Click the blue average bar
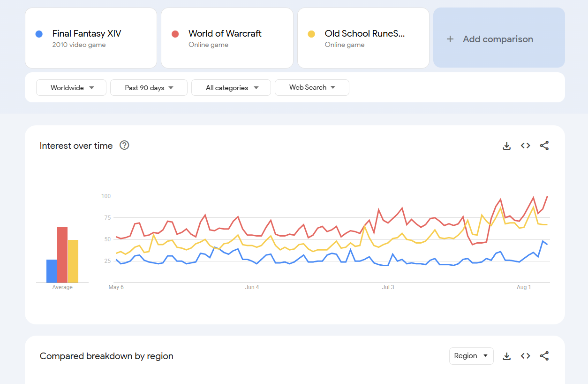The image size is (588, 384). point(52,271)
